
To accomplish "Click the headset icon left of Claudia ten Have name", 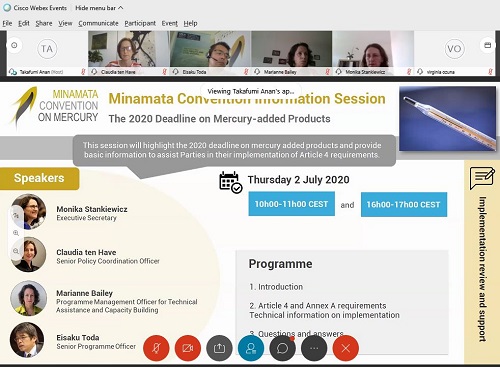I will 94,72.
